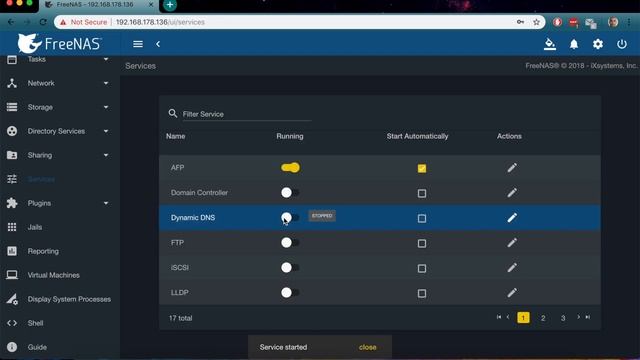This screenshot has width=640, height=360.
Task: Open the settings gear icon in header
Action: (598, 44)
